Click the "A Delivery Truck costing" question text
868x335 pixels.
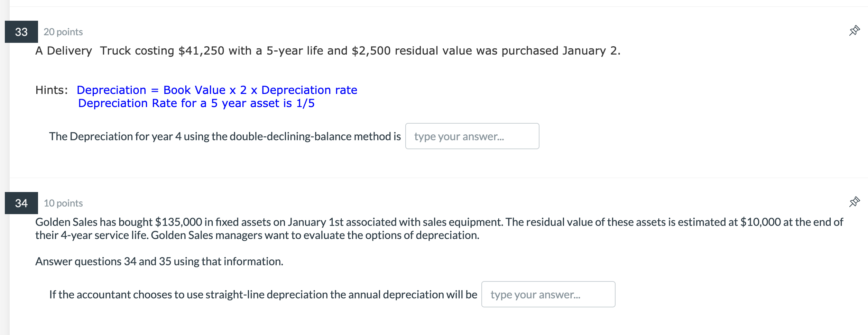tap(104, 51)
